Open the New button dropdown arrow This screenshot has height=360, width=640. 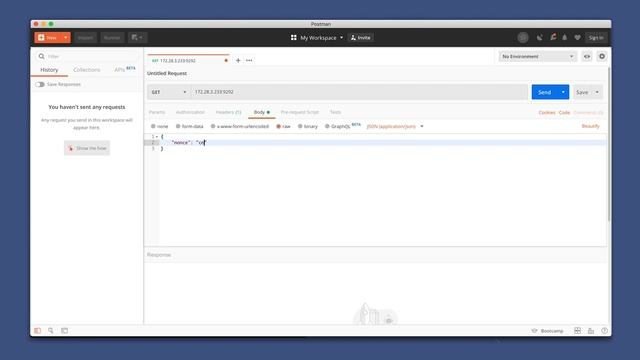click(65, 38)
